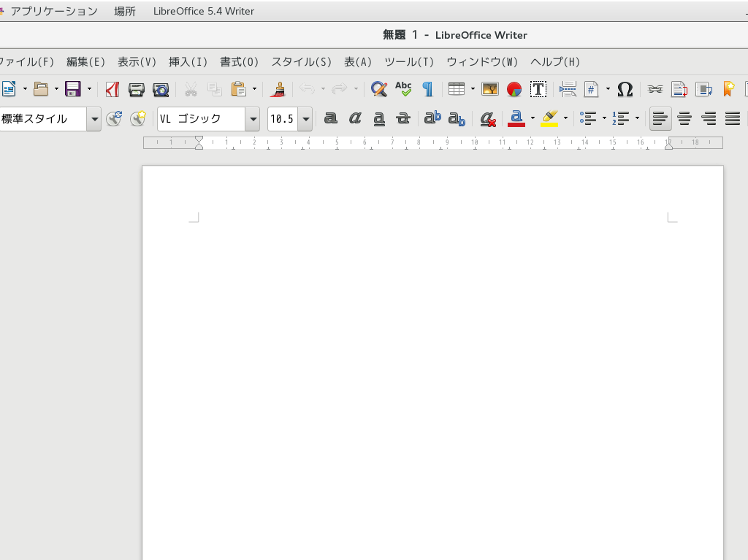The width and height of the screenshot is (748, 560).
Task: Toggle bold text formatting
Action: (x=331, y=118)
